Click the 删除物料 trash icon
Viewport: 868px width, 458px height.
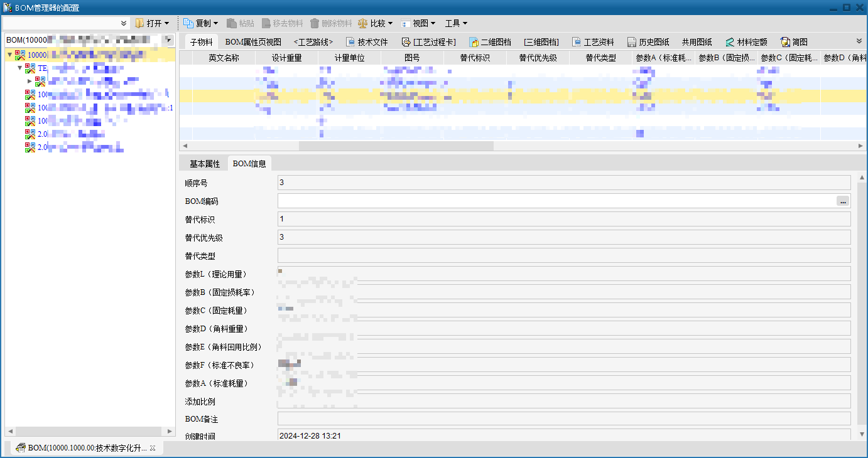click(x=315, y=23)
